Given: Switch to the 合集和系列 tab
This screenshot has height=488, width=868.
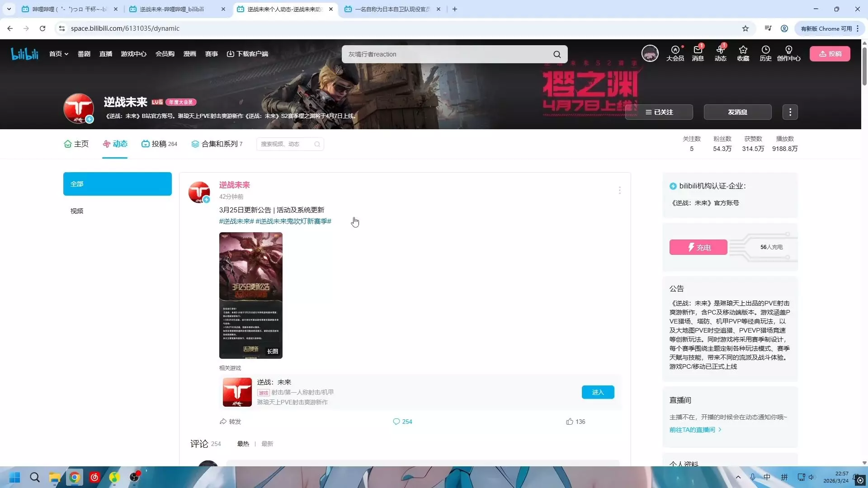Looking at the screenshot, I should pyautogui.click(x=217, y=144).
